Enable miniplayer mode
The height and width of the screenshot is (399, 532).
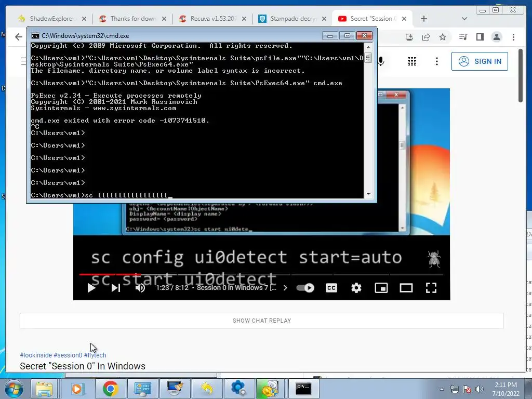[381, 288]
